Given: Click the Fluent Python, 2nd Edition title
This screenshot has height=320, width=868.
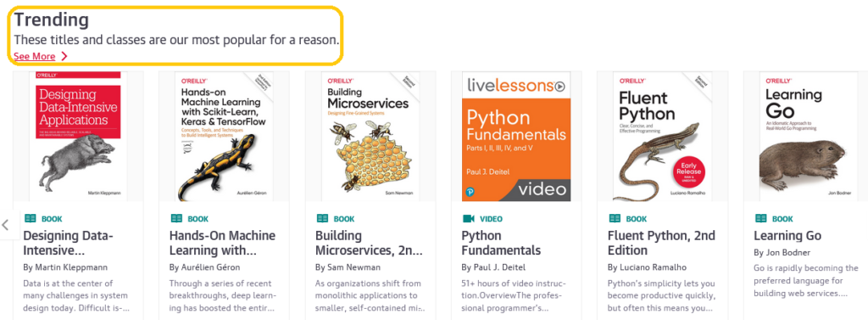Looking at the screenshot, I should [x=661, y=243].
